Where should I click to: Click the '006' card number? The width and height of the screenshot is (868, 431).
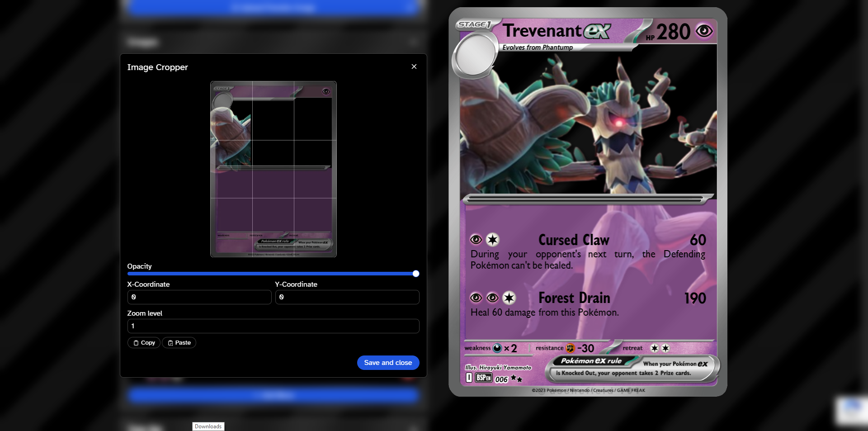501,379
